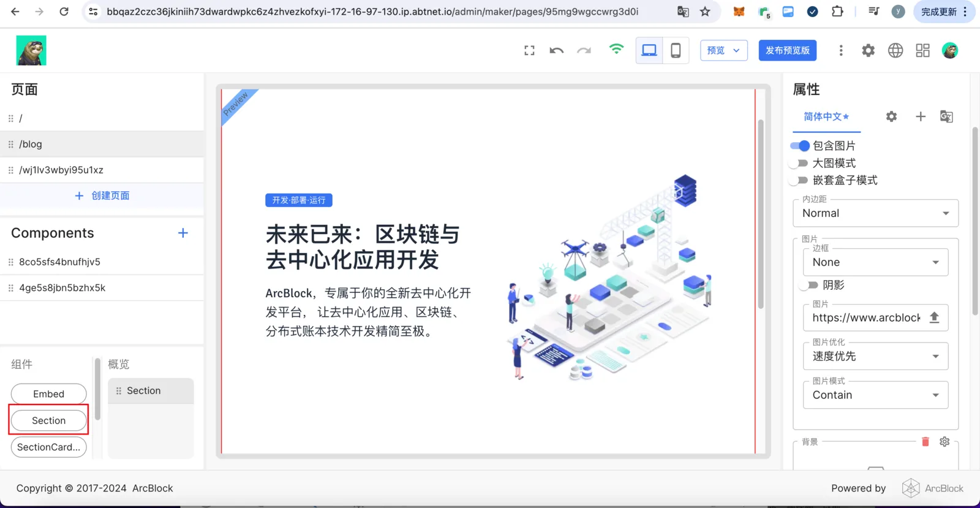This screenshot has width=980, height=508.
Task: Open the 内边距 Normal dropdown
Action: [876, 213]
